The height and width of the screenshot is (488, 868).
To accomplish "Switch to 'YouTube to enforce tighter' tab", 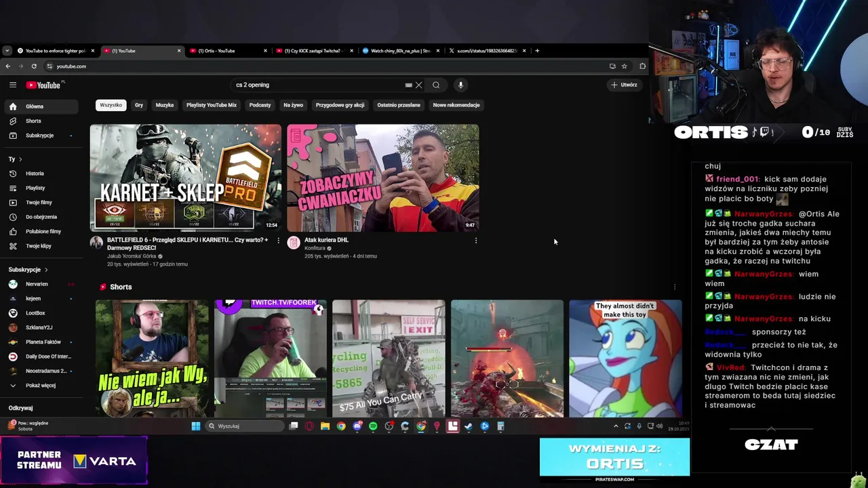I will click(x=56, y=50).
